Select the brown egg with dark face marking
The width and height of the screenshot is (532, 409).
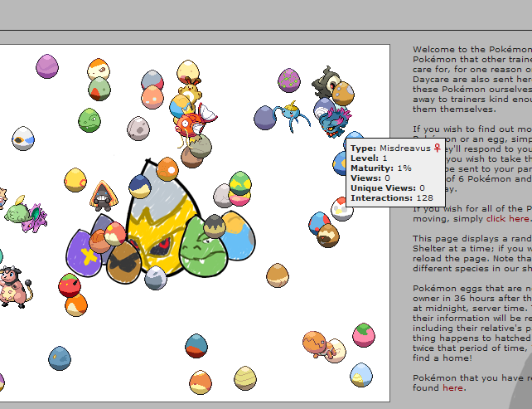[328, 236]
